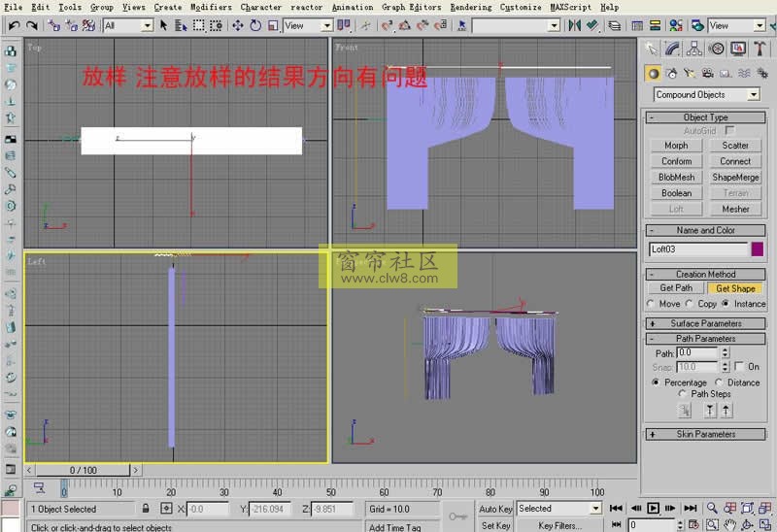Image resolution: width=777 pixels, height=532 pixels.
Task: Click the Mirror selected objects icon
Action: pyautogui.click(x=574, y=25)
